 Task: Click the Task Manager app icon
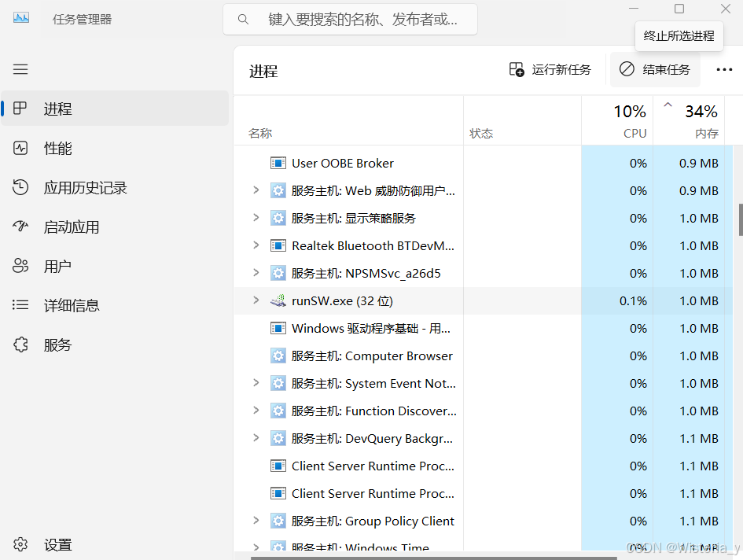(21, 19)
